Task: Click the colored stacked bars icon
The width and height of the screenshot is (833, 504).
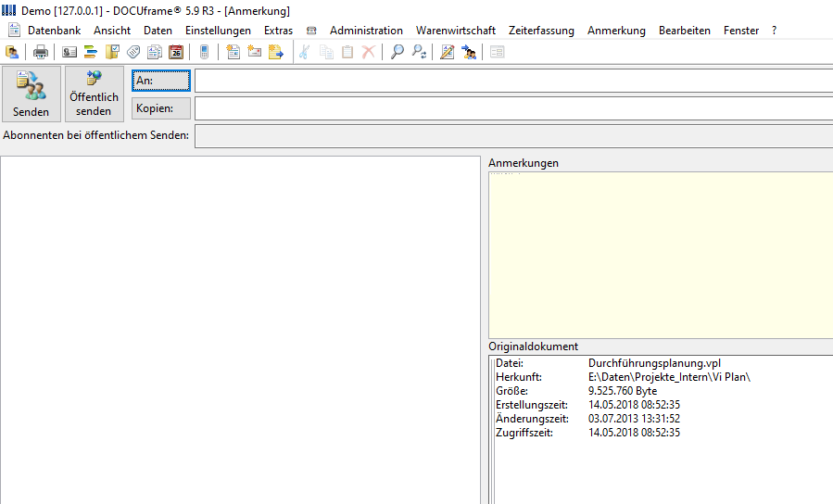Action: (91, 52)
